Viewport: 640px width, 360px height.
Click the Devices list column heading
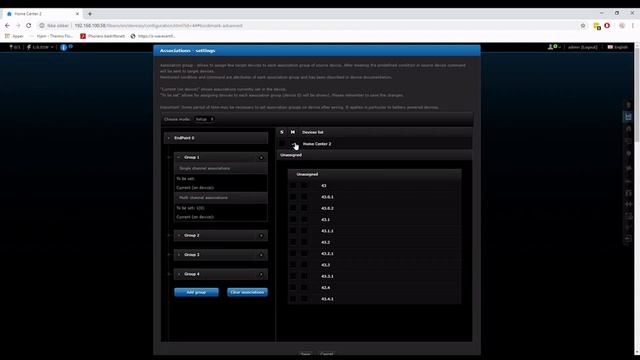click(313, 132)
